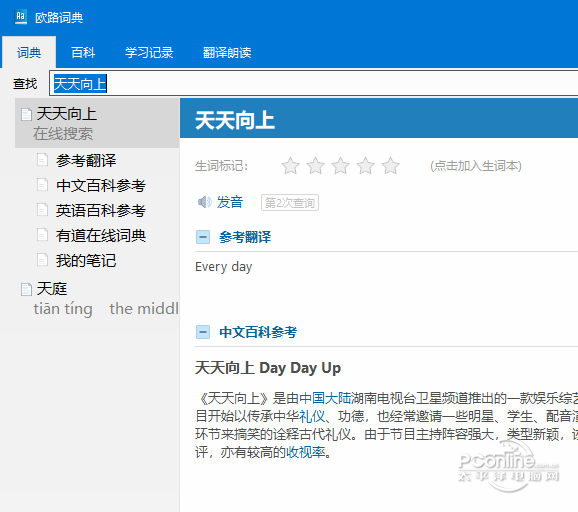Click the tiān tíng pinyin text
The image size is (578, 512).
pyautogui.click(x=63, y=309)
